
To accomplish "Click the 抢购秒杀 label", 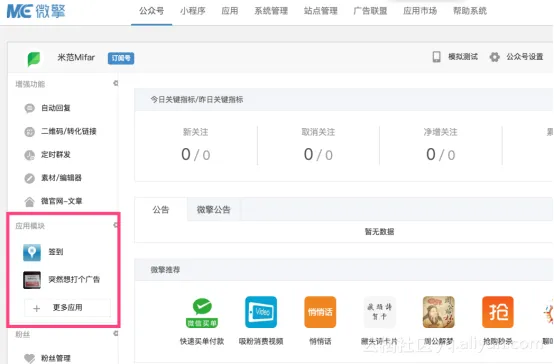I will [498, 341].
